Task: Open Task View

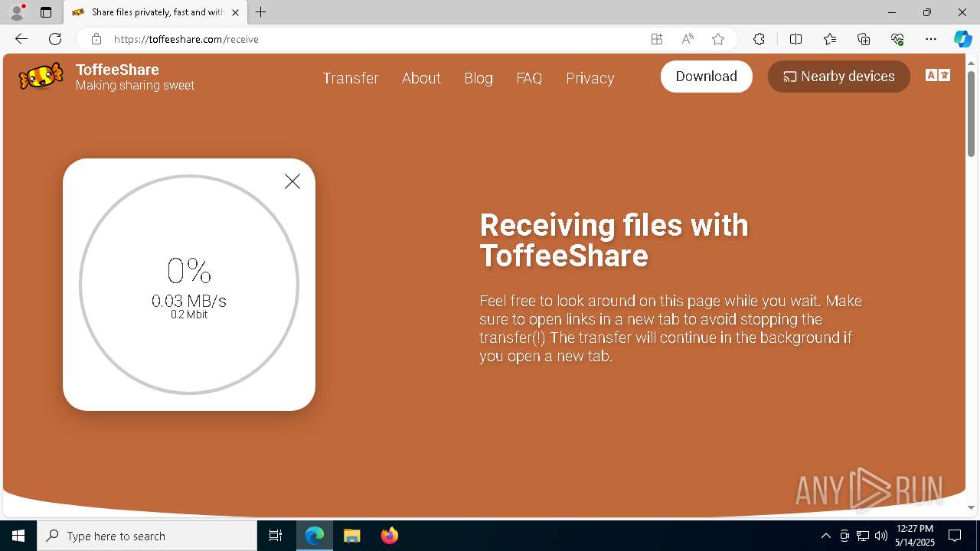Action: pyautogui.click(x=276, y=536)
